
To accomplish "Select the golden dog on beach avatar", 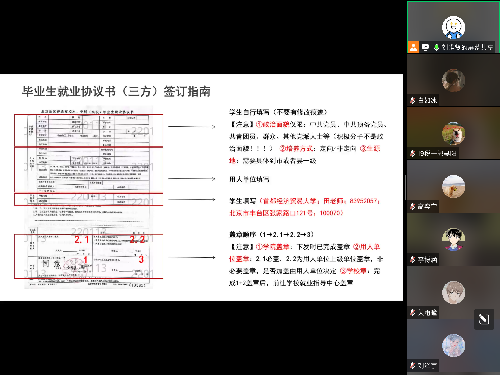I will tap(453, 186).
